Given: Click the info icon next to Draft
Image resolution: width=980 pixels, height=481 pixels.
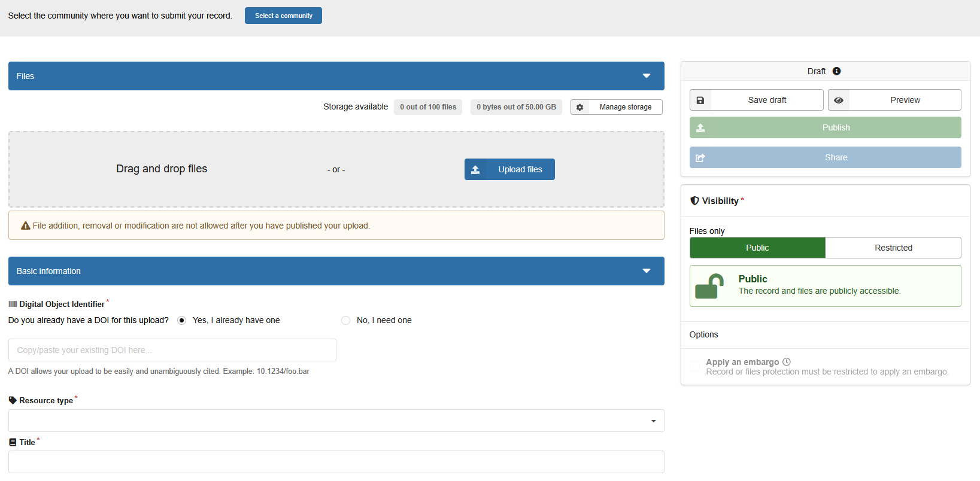Looking at the screenshot, I should [836, 71].
